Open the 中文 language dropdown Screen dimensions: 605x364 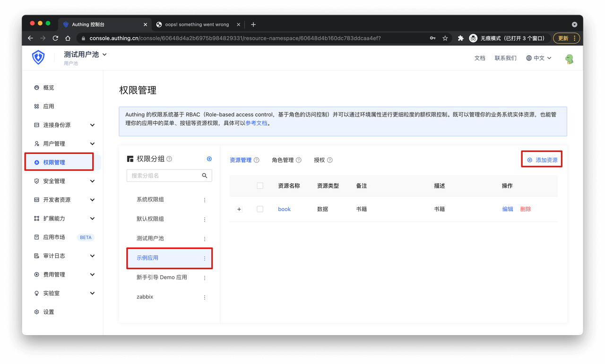(538, 58)
